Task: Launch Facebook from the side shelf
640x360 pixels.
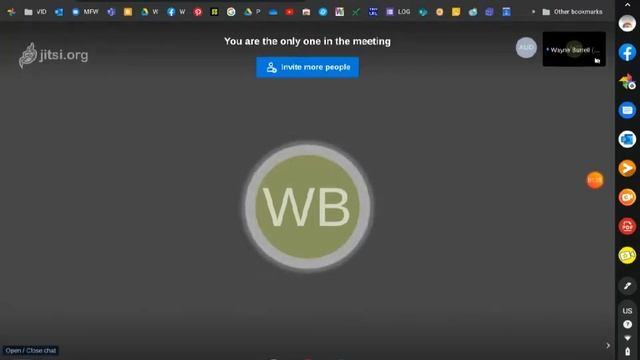Action: pyautogui.click(x=627, y=52)
